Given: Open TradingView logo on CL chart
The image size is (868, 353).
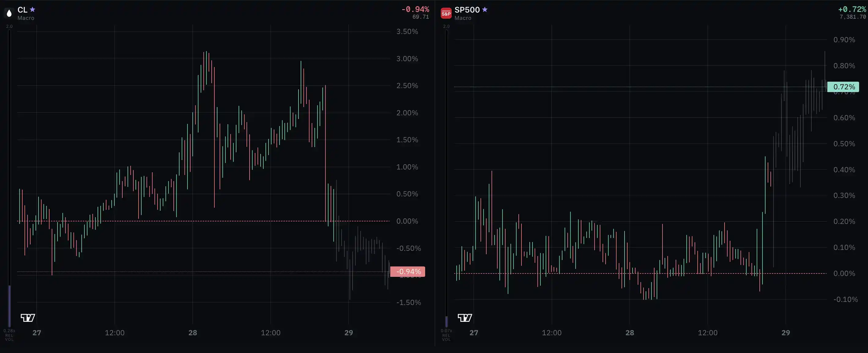Looking at the screenshot, I should [x=28, y=318].
